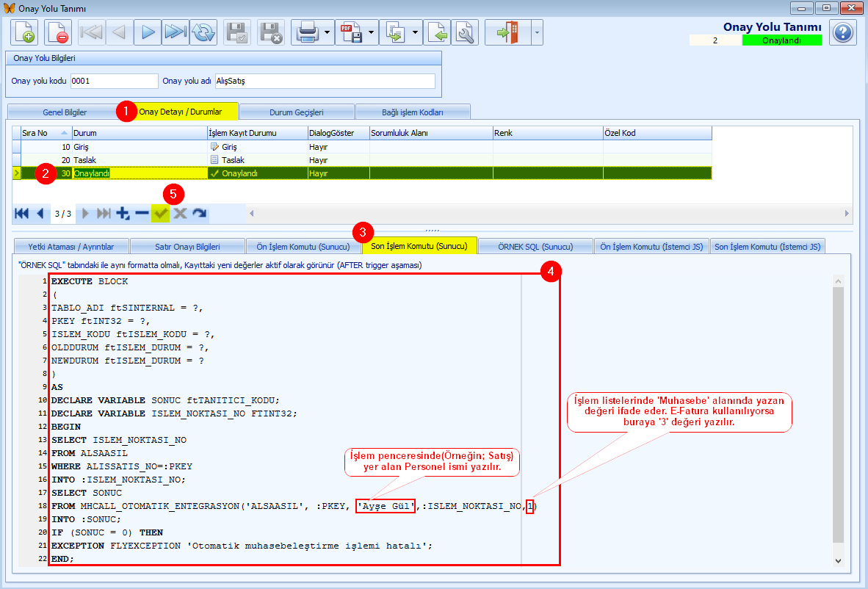Go to next record using toolbar arrow
The image size is (868, 589).
click(x=148, y=32)
